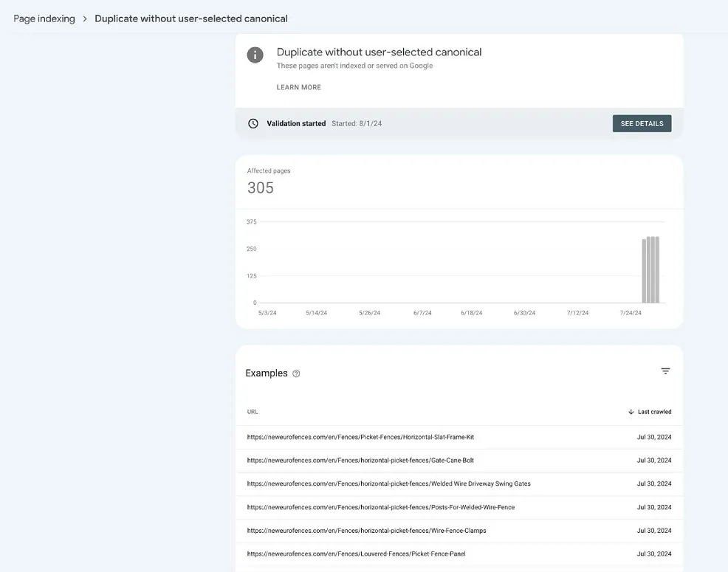Open the help icon next to Examples
This screenshot has width=728, height=572.
pyautogui.click(x=296, y=373)
